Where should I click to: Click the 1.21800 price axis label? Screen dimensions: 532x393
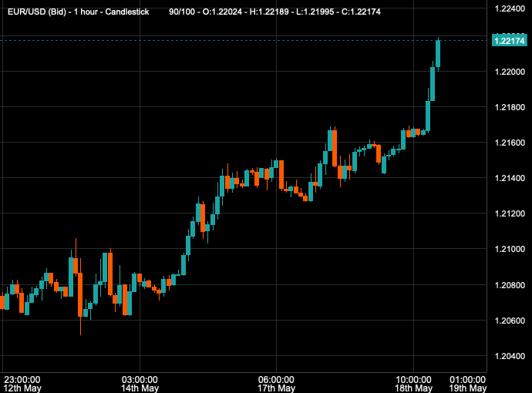510,107
